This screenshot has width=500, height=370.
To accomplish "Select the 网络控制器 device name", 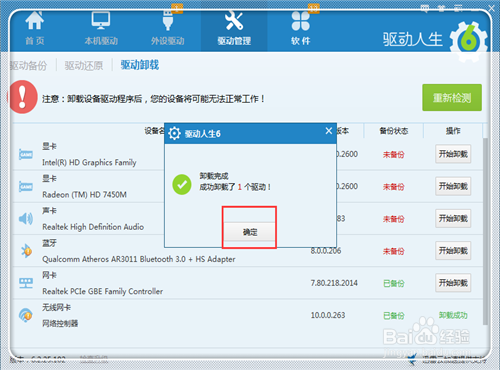I will (x=60, y=323).
